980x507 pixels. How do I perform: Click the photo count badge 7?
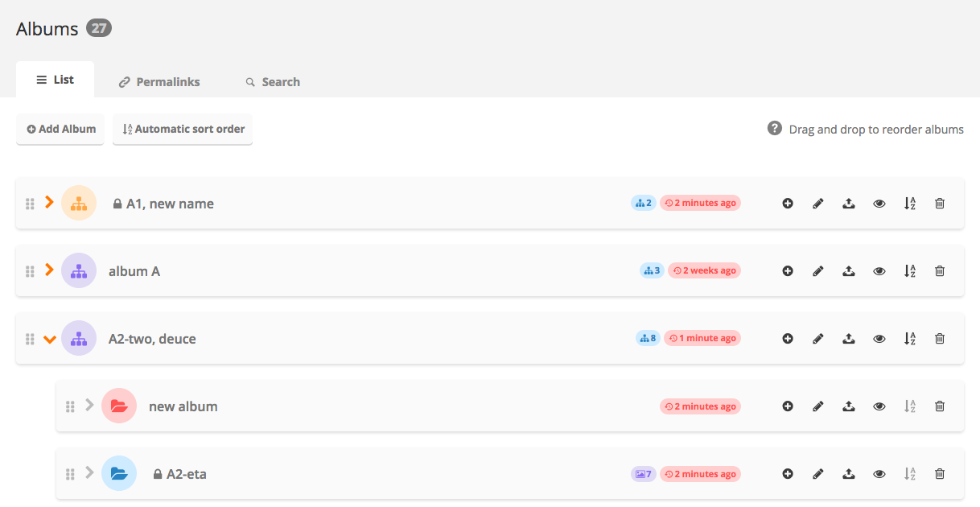(644, 474)
